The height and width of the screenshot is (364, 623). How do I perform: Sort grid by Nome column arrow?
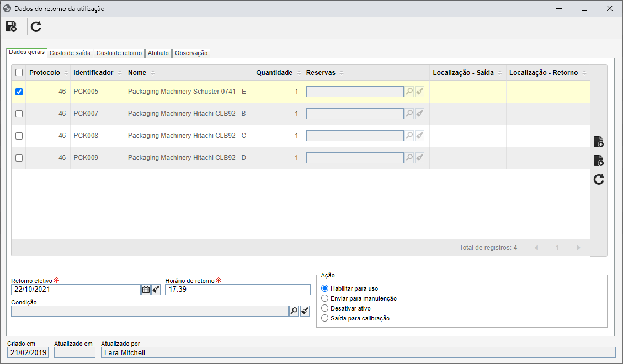(152, 73)
